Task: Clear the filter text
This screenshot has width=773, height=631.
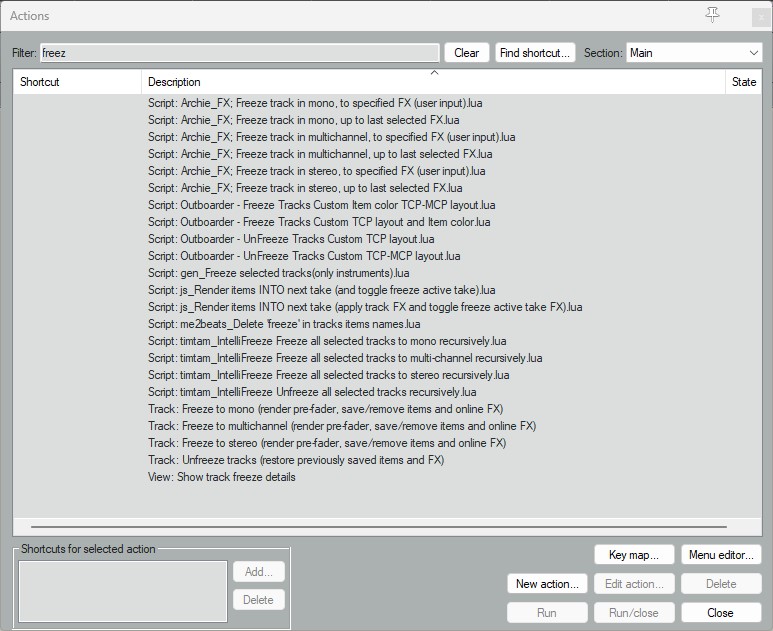Action: point(466,53)
